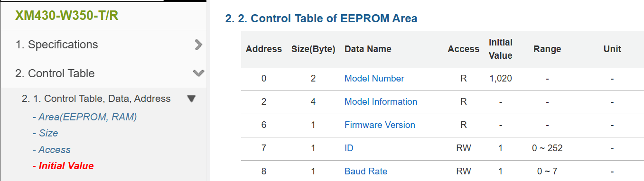Go to Area(EEPROM, RAM) subsection
644x181 pixels.
coord(84,117)
